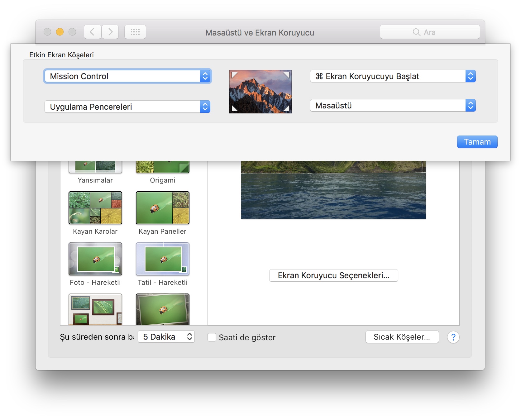Open the Uygulama Pencereleri corner dropdown
521x420 pixels.
point(127,107)
